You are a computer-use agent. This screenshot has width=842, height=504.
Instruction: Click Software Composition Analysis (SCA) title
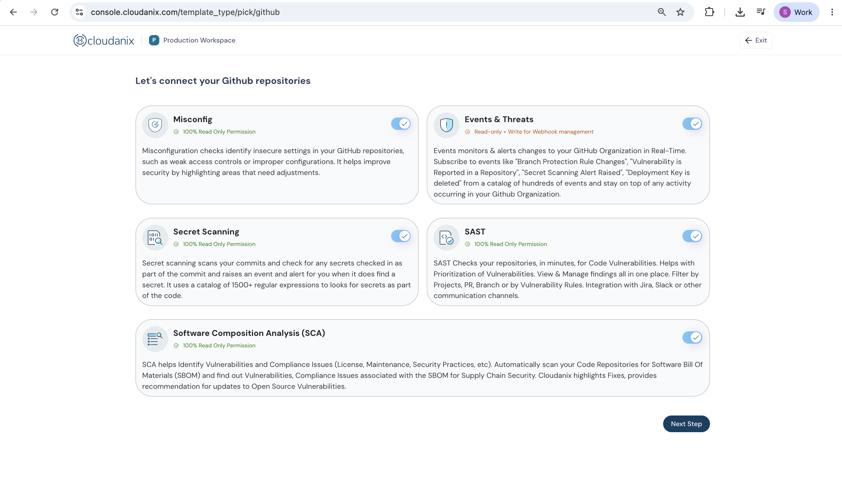pos(249,333)
